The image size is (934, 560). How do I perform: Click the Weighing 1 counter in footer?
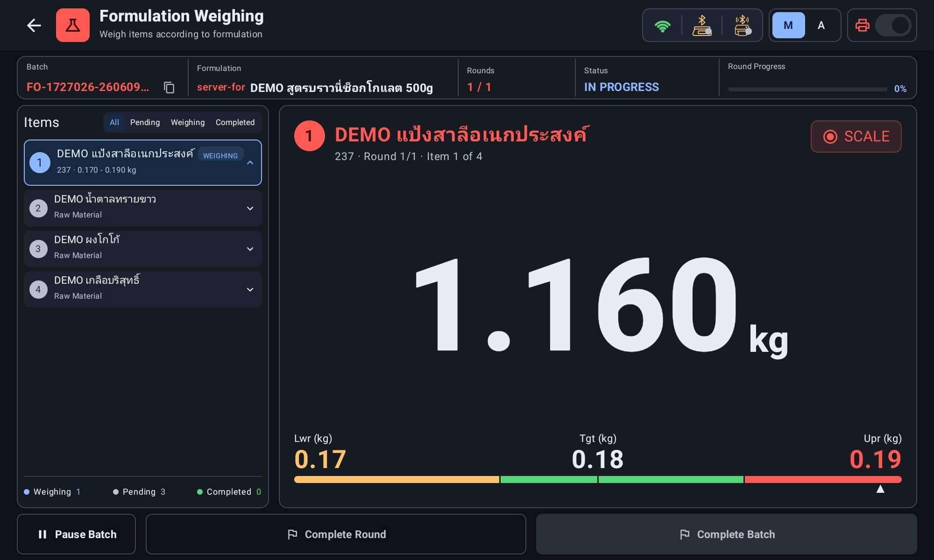point(52,492)
